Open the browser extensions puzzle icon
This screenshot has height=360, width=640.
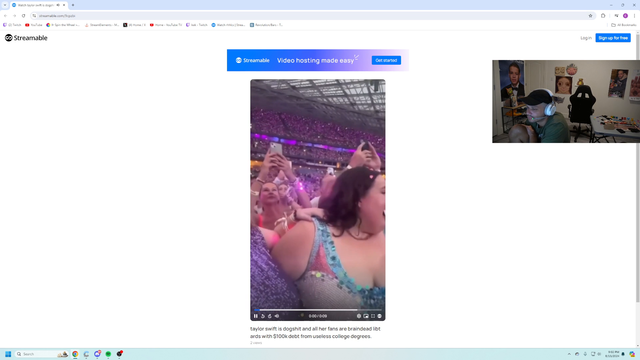pyautogui.click(x=603, y=16)
